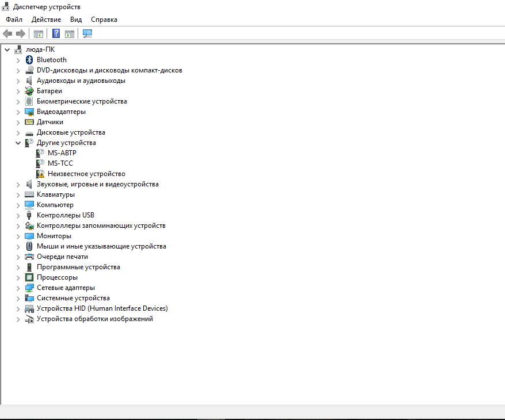Open the Справка menu
505x420 pixels.
click(x=104, y=20)
